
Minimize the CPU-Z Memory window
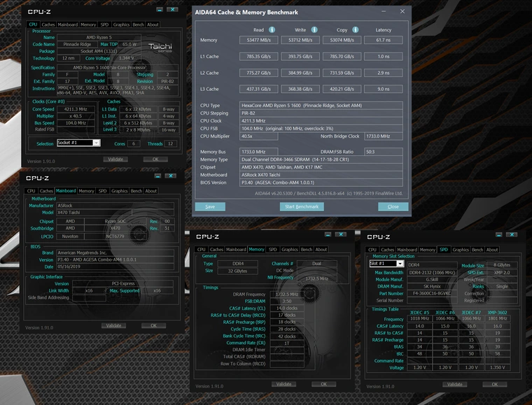[328, 234]
